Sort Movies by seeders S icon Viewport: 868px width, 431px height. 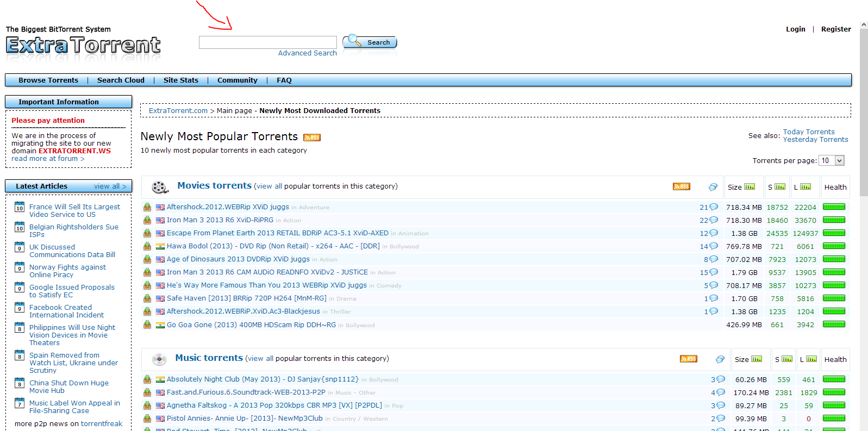click(780, 186)
